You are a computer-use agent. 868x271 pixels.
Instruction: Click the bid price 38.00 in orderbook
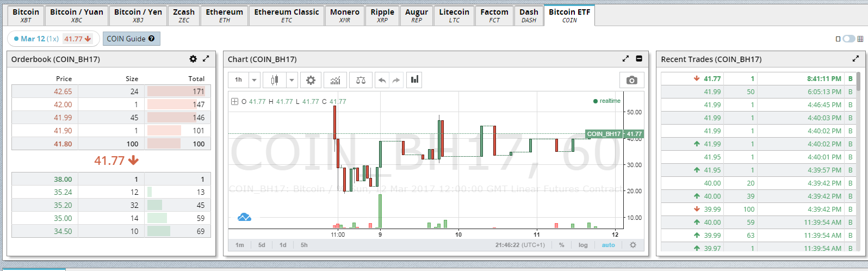(x=63, y=179)
